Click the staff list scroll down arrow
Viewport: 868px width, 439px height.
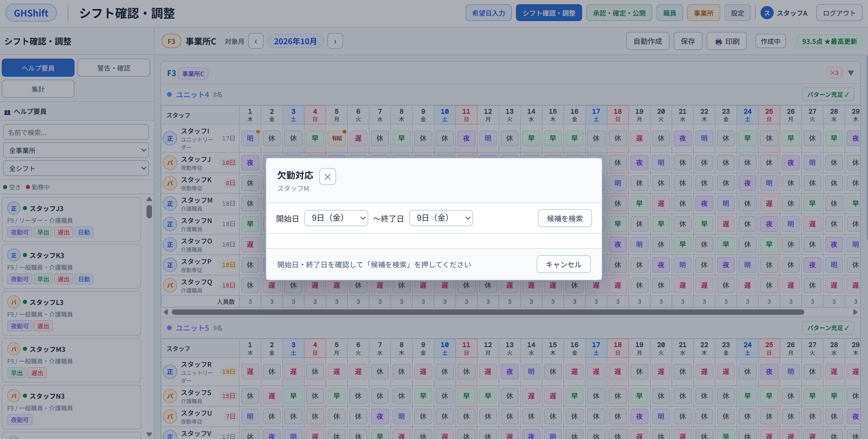pos(149,434)
